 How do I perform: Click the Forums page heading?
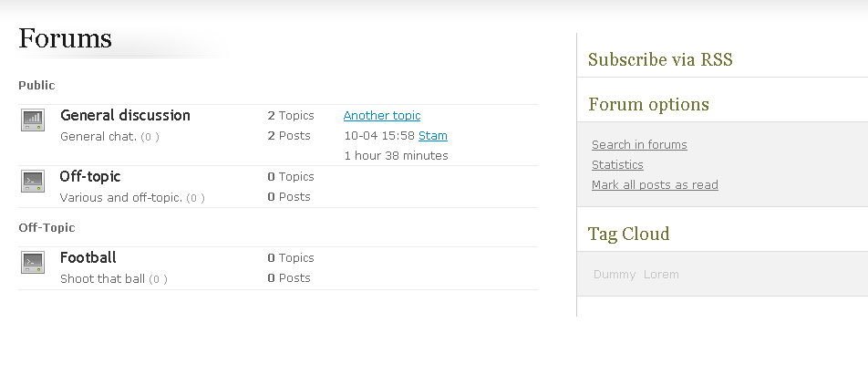[65, 39]
